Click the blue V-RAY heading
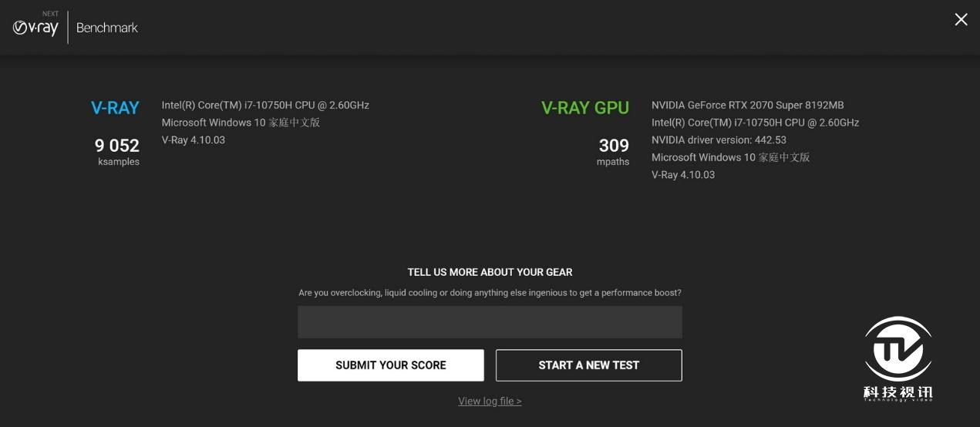980x427 pixels. tap(115, 108)
